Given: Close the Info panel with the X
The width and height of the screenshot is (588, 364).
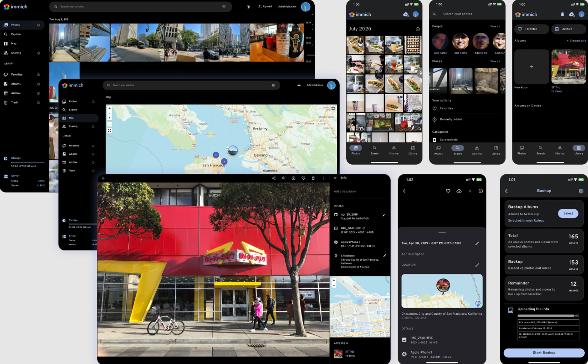Looking at the screenshot, I should click(335, 178).
